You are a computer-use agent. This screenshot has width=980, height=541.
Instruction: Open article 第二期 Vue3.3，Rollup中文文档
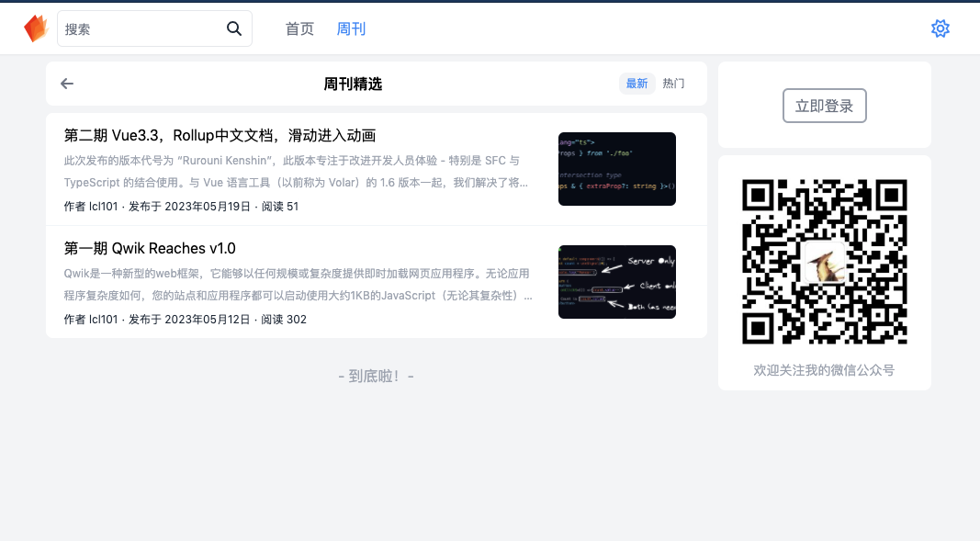pyautogui.click(x=220, y=136)
